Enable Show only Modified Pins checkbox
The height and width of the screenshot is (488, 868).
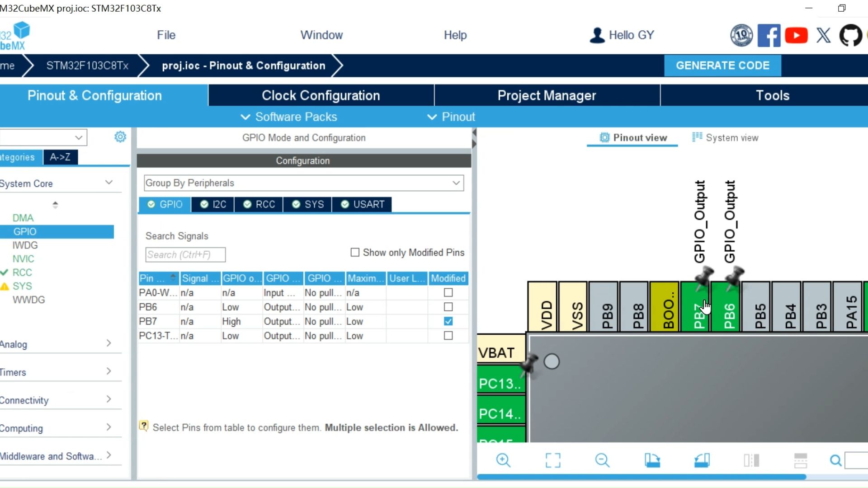(355, 253)
